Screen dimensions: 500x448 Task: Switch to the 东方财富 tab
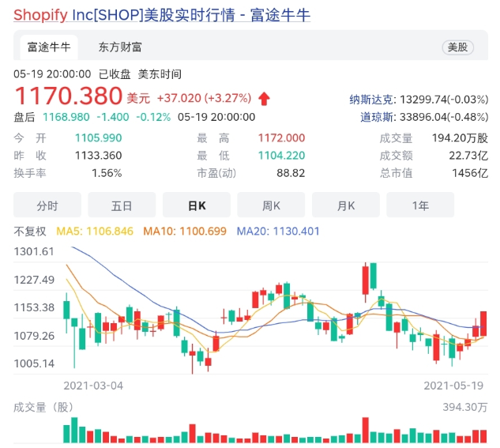point(120,47)
